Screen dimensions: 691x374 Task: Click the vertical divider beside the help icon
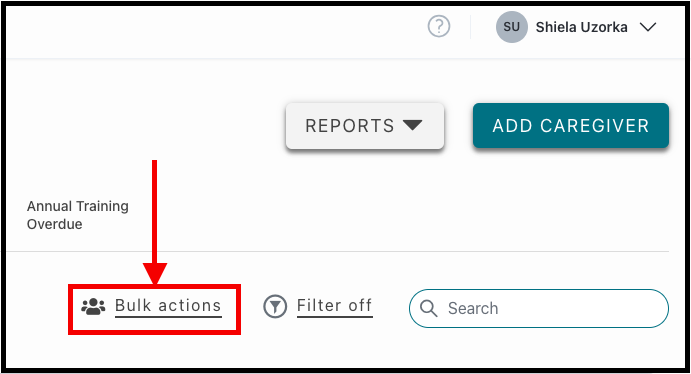coord(471,26)
